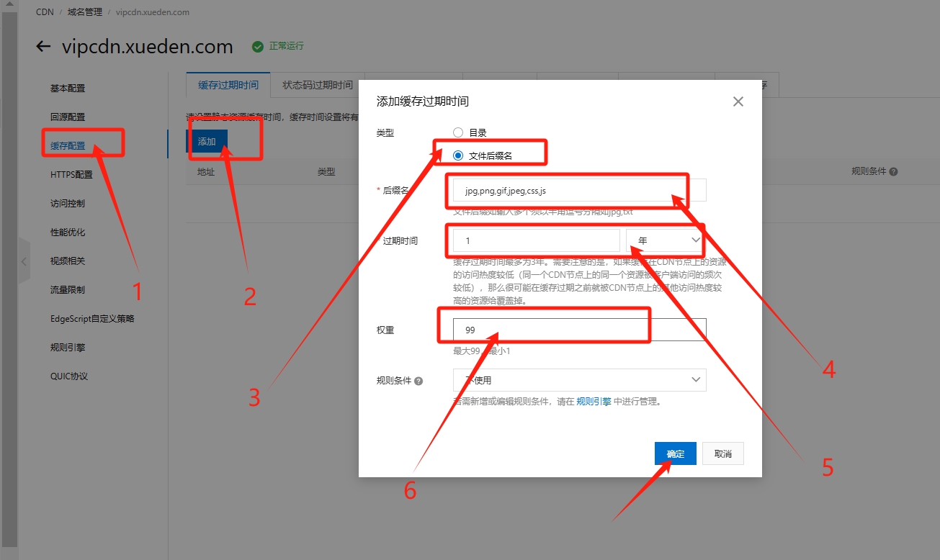This screenshot has height=560, width=940.
Task: Open the 年 time unit dropdown
Action: click(x=666, y=240)
